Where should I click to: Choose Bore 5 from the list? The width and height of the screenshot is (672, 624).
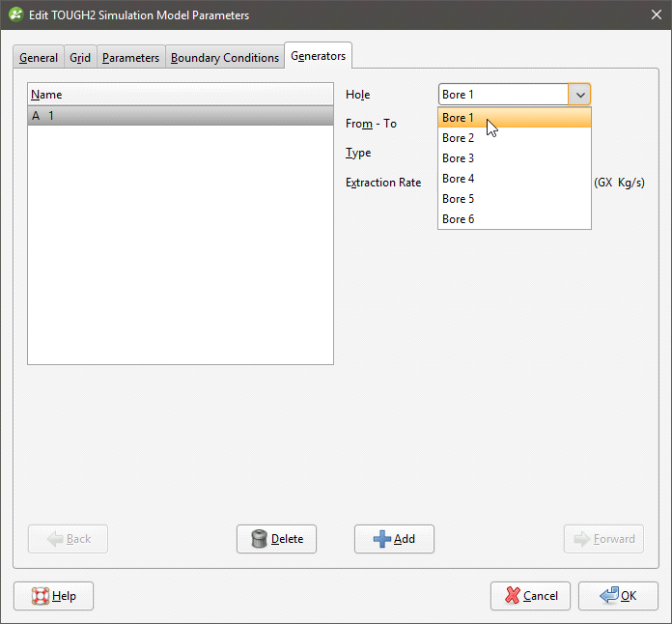[459, 199]
